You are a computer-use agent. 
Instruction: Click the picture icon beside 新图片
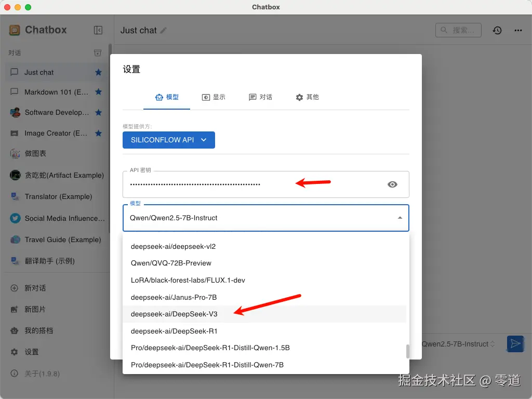14,310
